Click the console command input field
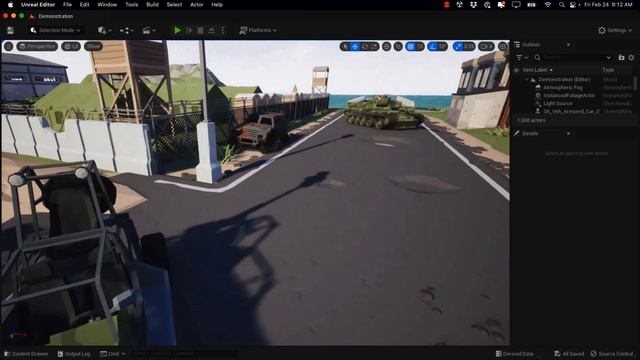The height and width of the screenshot is (360, 640). click(x=184, y=353)
